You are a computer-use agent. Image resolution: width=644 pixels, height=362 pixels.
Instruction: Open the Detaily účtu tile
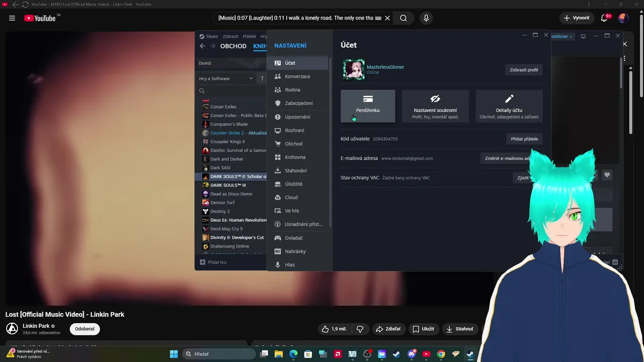509,106
